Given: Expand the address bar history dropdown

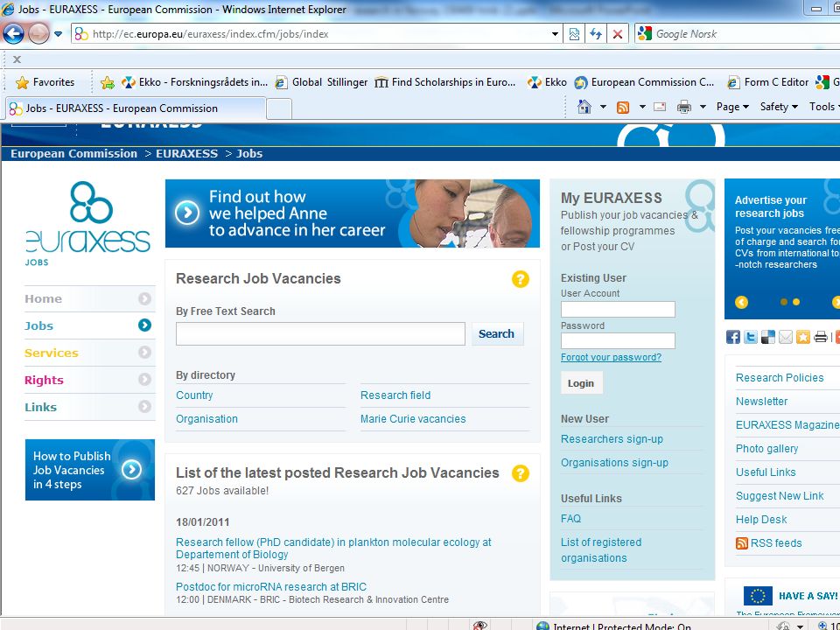Looking at the screenshot, I should tap(555, 34).
